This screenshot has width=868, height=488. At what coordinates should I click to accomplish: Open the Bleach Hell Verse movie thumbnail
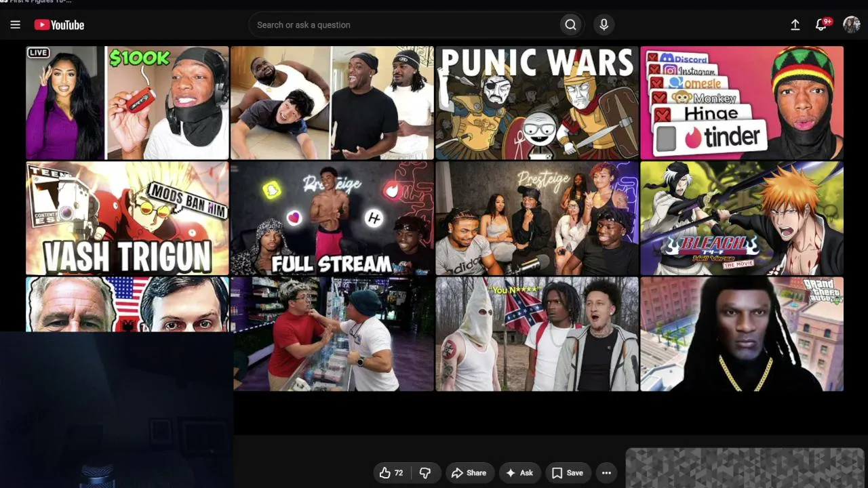pyautogui.click(x=742, y=218)
